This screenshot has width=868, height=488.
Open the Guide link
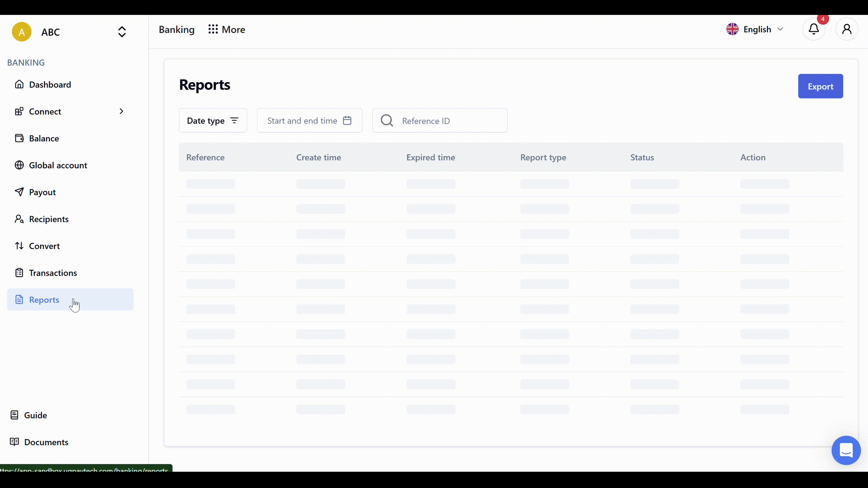(35, 415)
